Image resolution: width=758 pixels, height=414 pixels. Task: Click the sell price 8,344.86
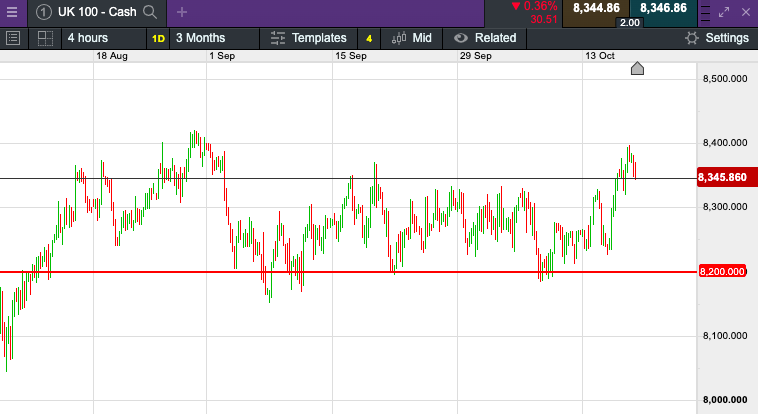[x=596, y=8]
